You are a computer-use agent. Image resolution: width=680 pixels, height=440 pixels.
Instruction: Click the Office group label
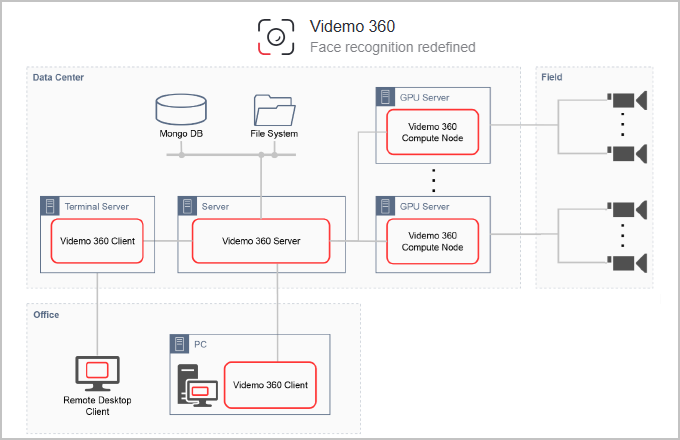pos(46,314)
